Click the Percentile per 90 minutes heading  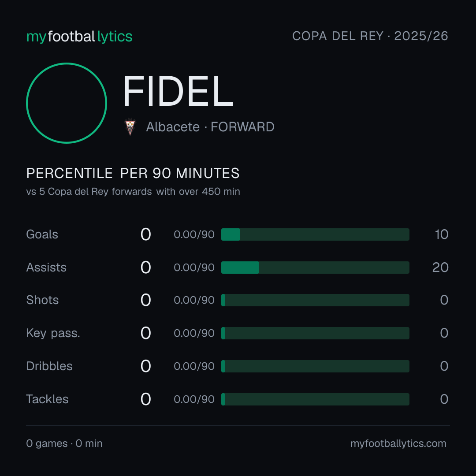(x=133, y=173)
